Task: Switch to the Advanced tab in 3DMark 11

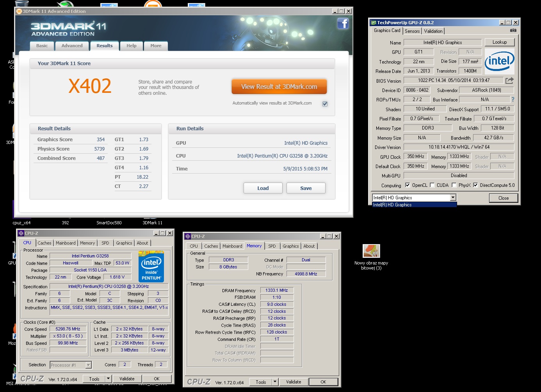Action: (72, 46)
